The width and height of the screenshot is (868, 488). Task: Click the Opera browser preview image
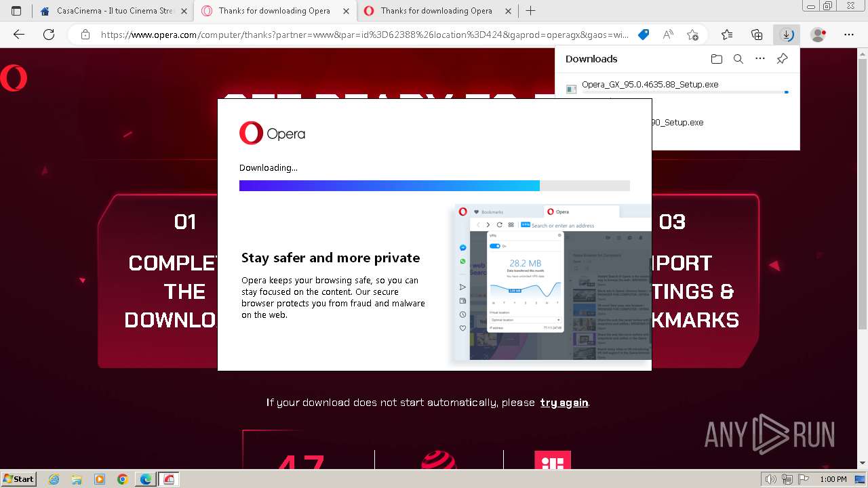[553, 283]
